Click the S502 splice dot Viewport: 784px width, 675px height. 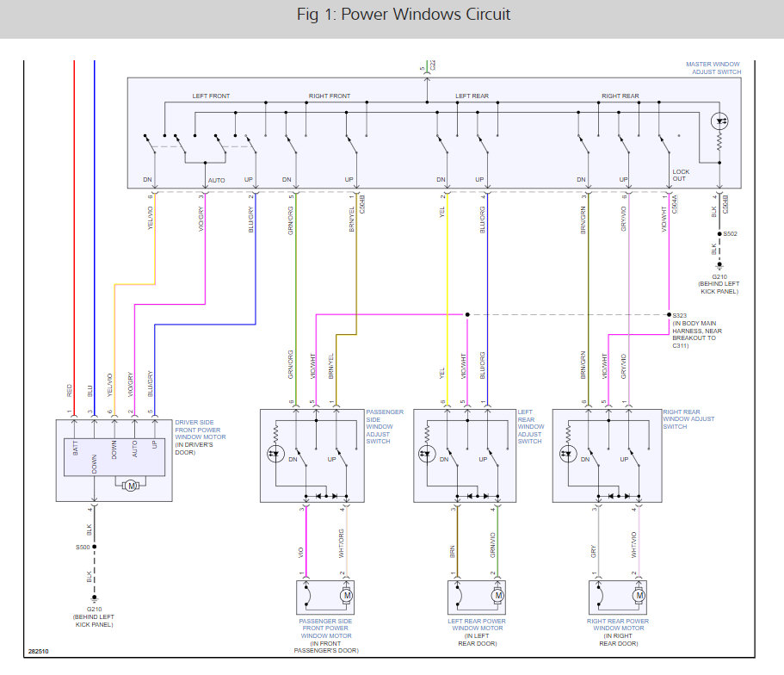[719, 233]
